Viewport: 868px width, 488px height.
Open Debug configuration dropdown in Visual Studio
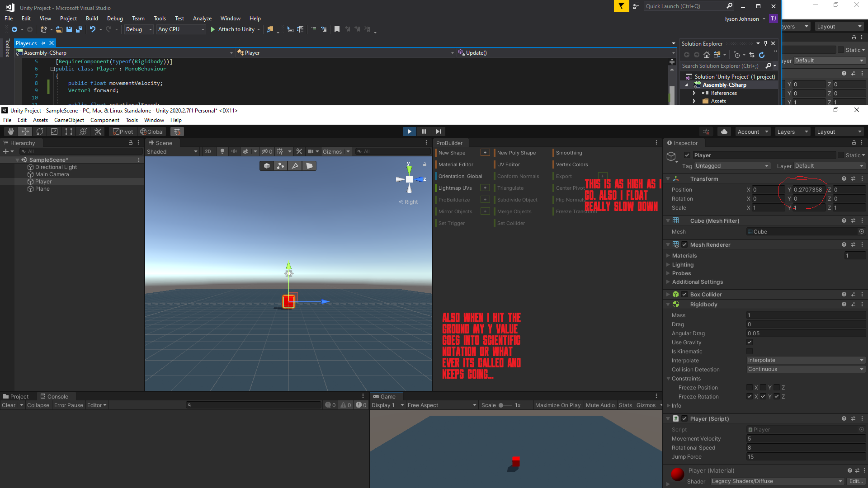click(139, 29)
